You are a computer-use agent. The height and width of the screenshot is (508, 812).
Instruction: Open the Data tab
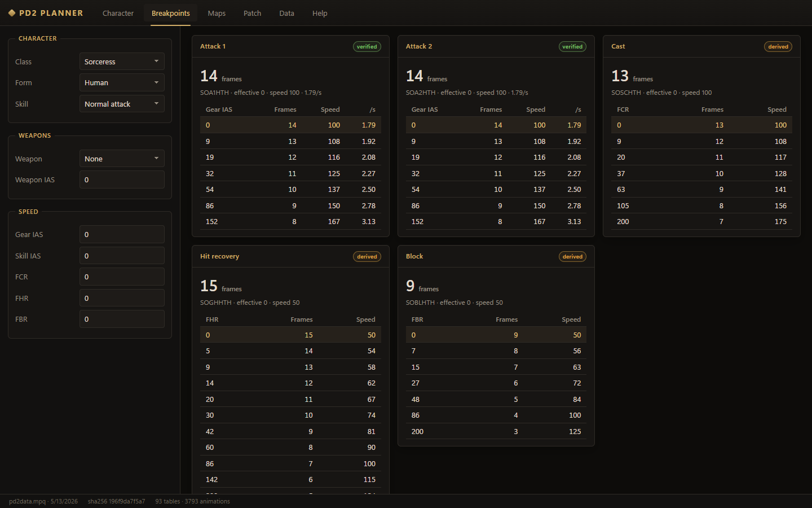coord(286,13)
